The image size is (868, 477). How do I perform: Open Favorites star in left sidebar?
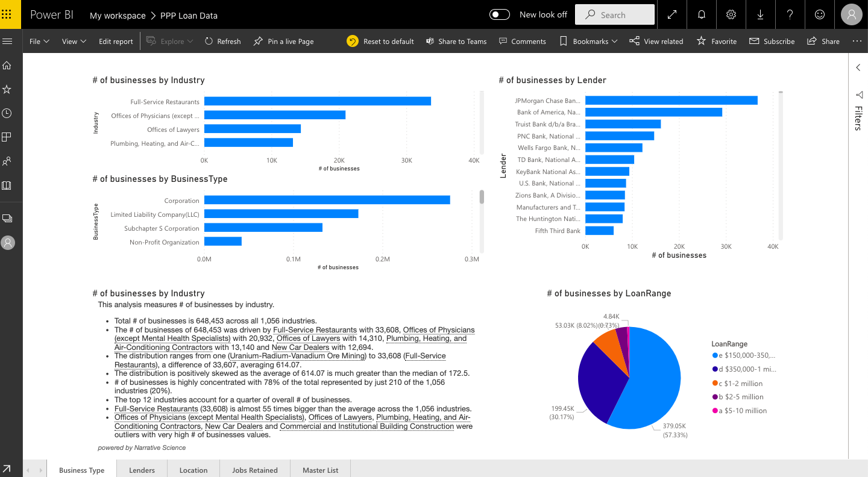tap(7, 89)
